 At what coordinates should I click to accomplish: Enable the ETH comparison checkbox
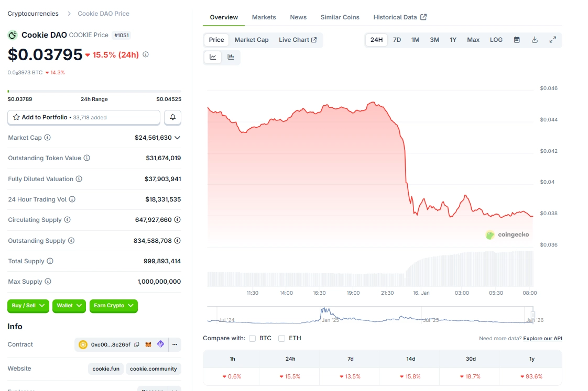pyautogui.click(x=282, y=339)
